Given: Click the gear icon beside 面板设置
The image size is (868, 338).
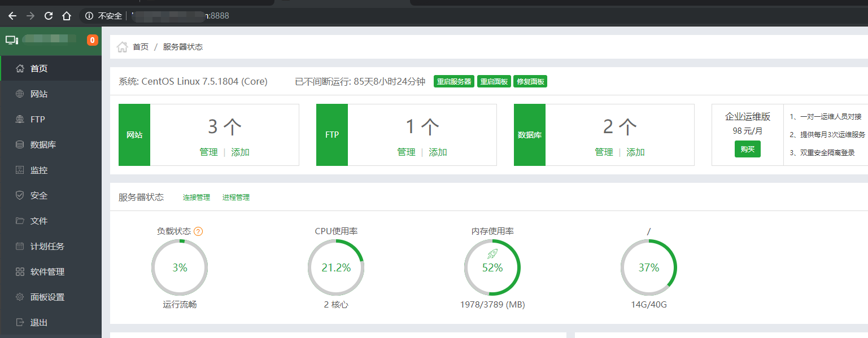Looking at the screenshot, I should coord(20,297).
